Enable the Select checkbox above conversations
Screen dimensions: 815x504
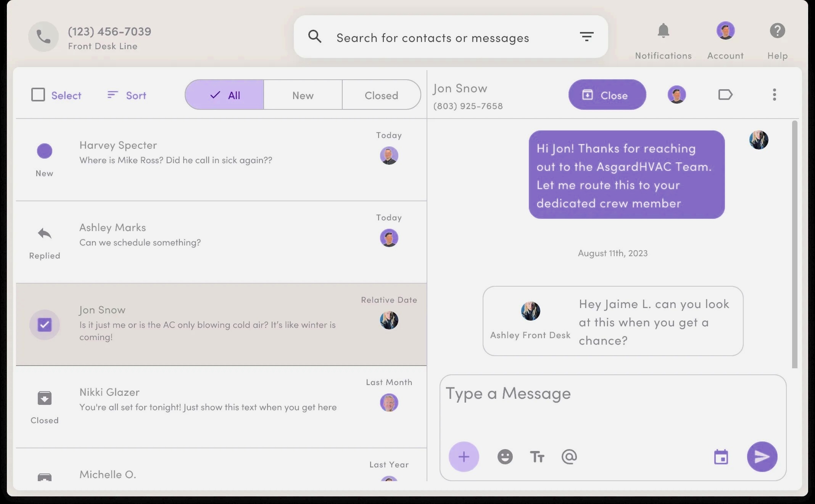(x=38, y=95)
